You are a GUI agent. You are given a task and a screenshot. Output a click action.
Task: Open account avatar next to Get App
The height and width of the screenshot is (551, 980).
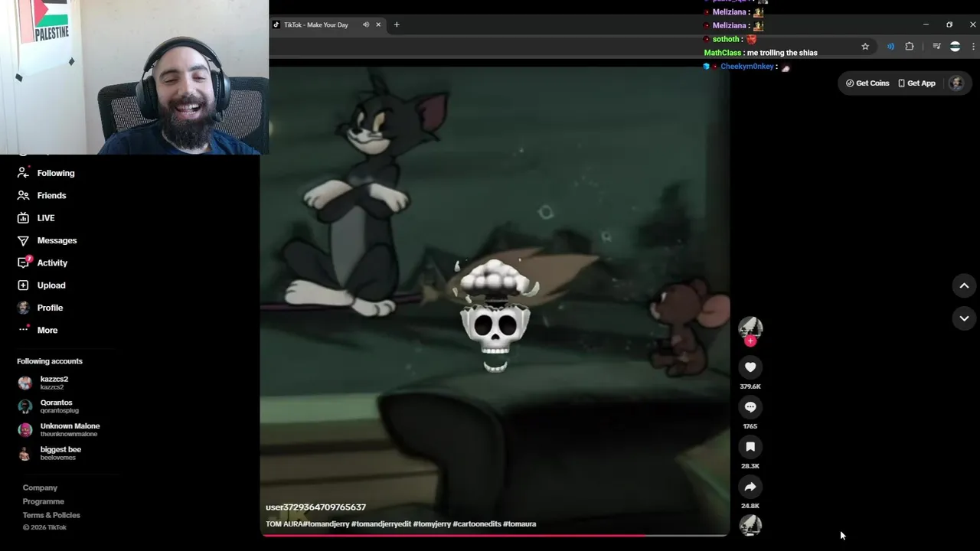(x=956, y=83)
